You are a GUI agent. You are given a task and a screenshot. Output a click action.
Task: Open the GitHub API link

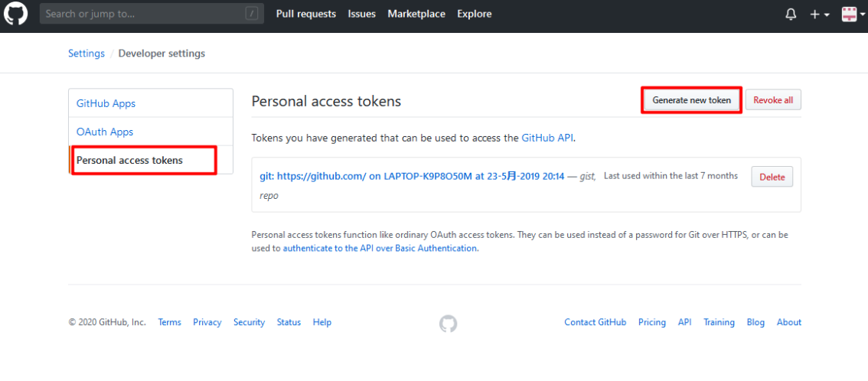pos(547,138)
